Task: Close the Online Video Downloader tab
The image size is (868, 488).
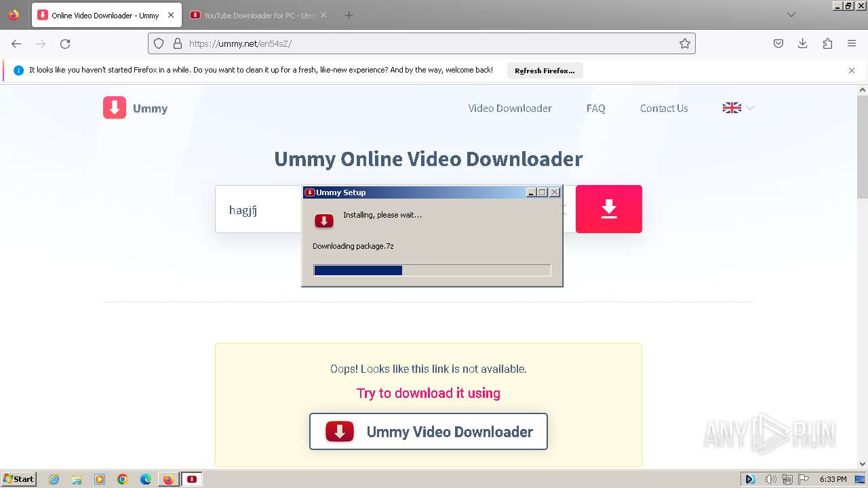Action: [x=171, y=15]
